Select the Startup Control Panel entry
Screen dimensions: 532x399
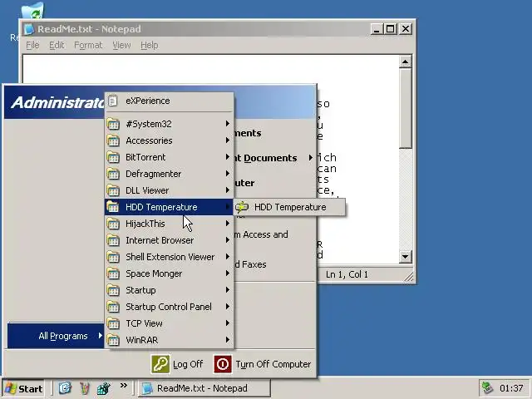169,307
